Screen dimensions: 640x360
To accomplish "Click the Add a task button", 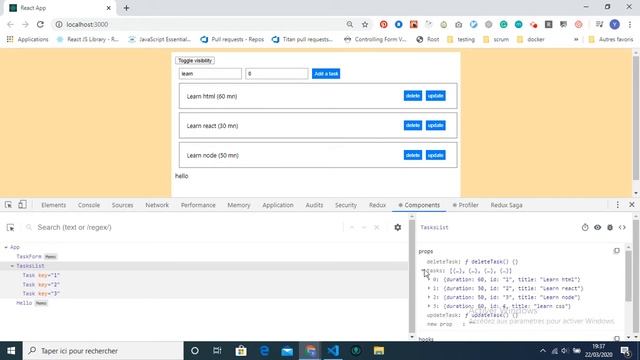I will [326, 74].
